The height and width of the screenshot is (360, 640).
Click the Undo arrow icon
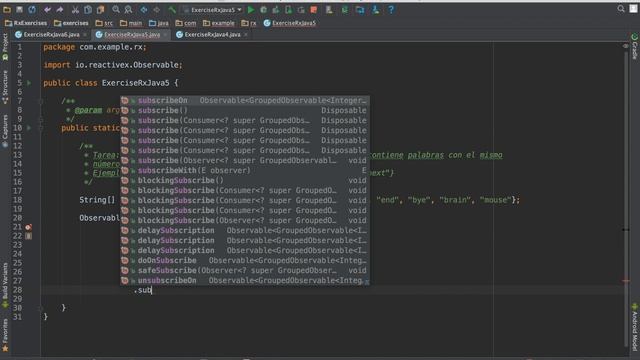(47, 9)
